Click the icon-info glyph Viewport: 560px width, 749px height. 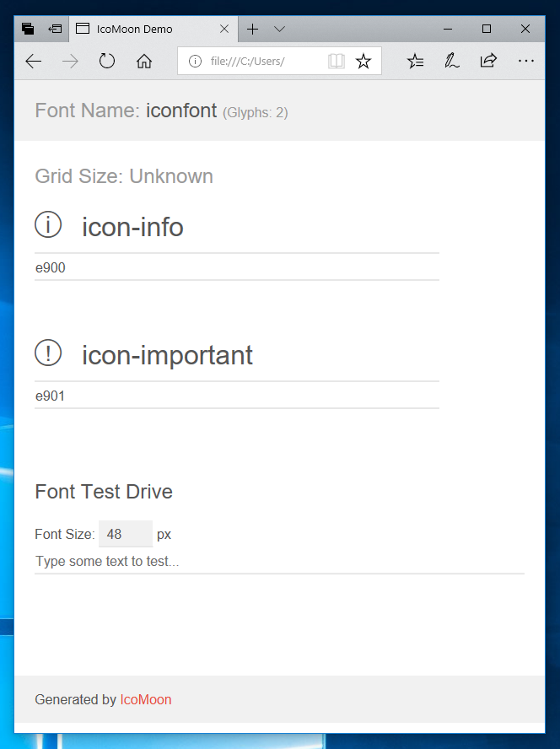(48, 224)
